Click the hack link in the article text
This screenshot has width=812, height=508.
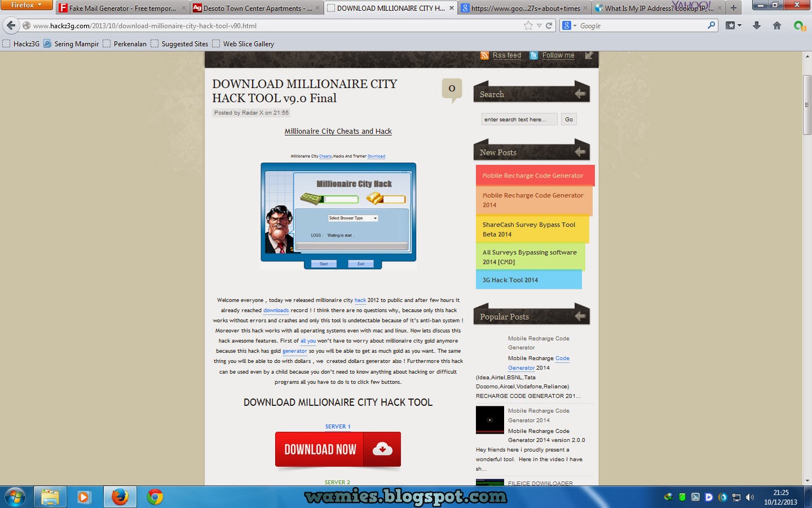pos(360,300)
